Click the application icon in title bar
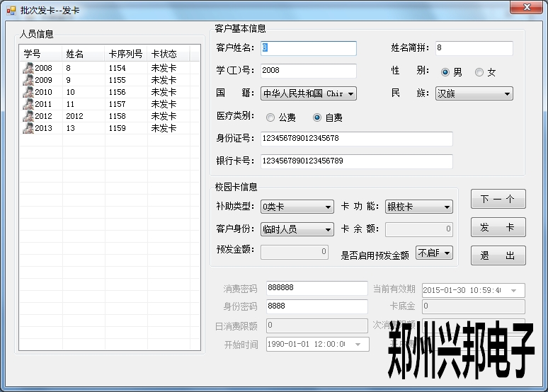The image size is (548, 392). tap(11, 10)
